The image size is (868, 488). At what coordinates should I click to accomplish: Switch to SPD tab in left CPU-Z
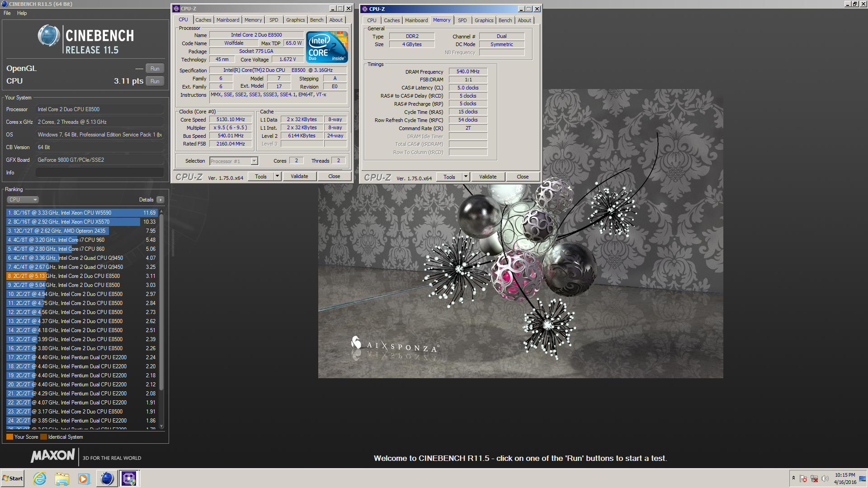point(274,20)
